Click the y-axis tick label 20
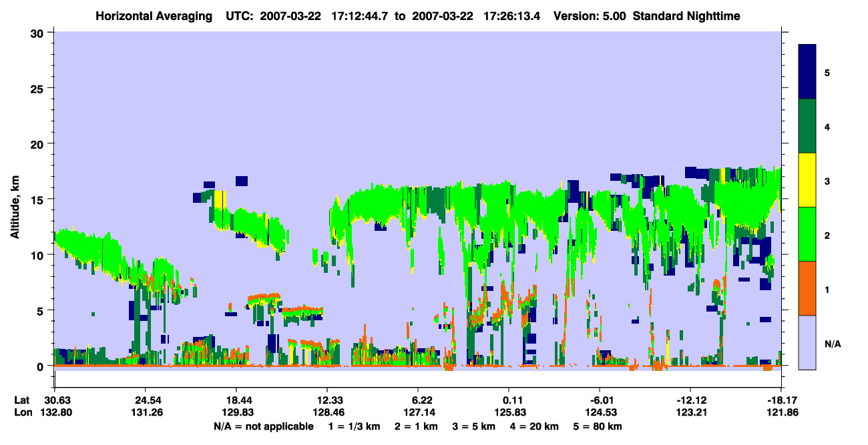868x445 pixels. pyautogui.click(x=39, y=144)
